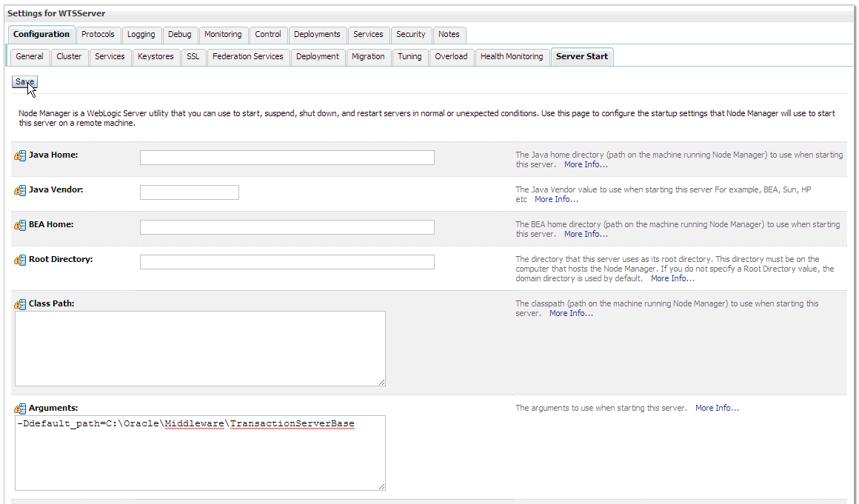Select the Tuning sub-tab
The image size is (859, 504).
410,57
